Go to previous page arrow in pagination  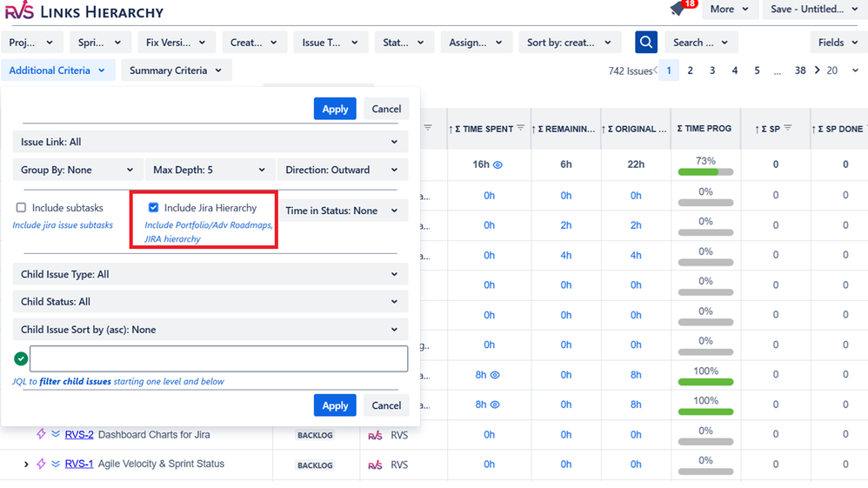(656, 70)
